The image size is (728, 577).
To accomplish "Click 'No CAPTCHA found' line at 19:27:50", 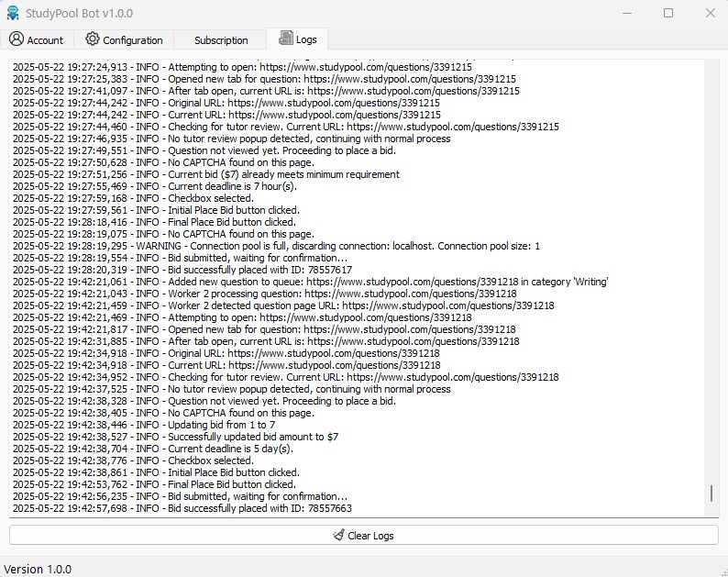I will tap(163, 162).
